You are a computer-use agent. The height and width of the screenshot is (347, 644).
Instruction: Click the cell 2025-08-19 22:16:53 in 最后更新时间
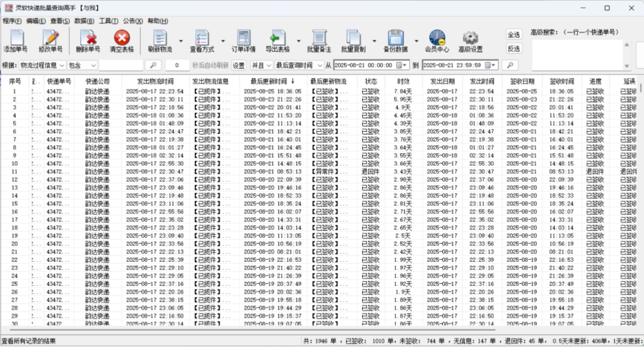click(x=272, y=260)
